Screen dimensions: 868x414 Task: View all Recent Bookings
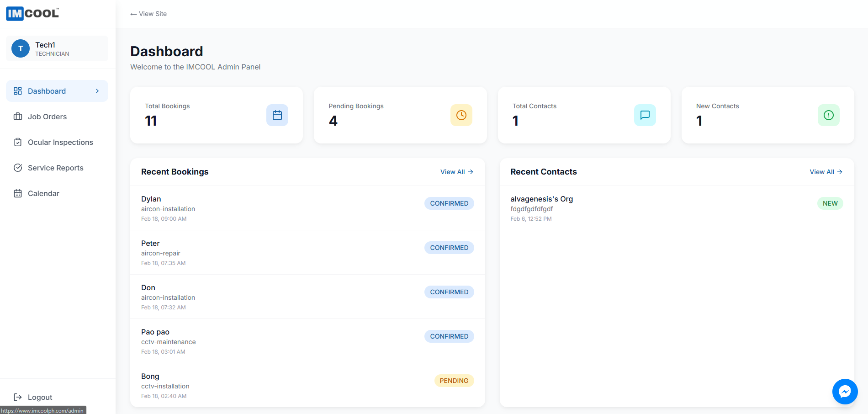click(456, 172)
